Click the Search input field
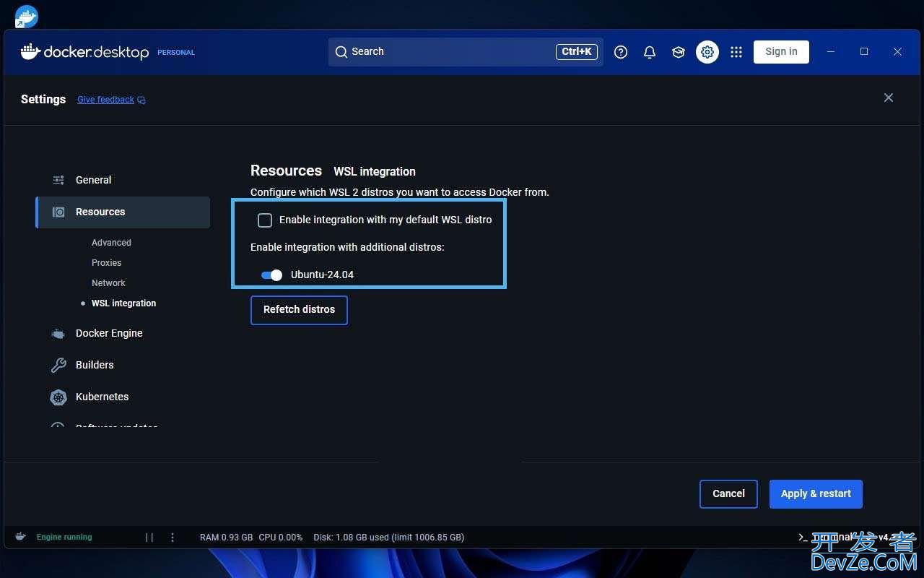The height and width of the screenshot is (578, 924). coord(466,52)
